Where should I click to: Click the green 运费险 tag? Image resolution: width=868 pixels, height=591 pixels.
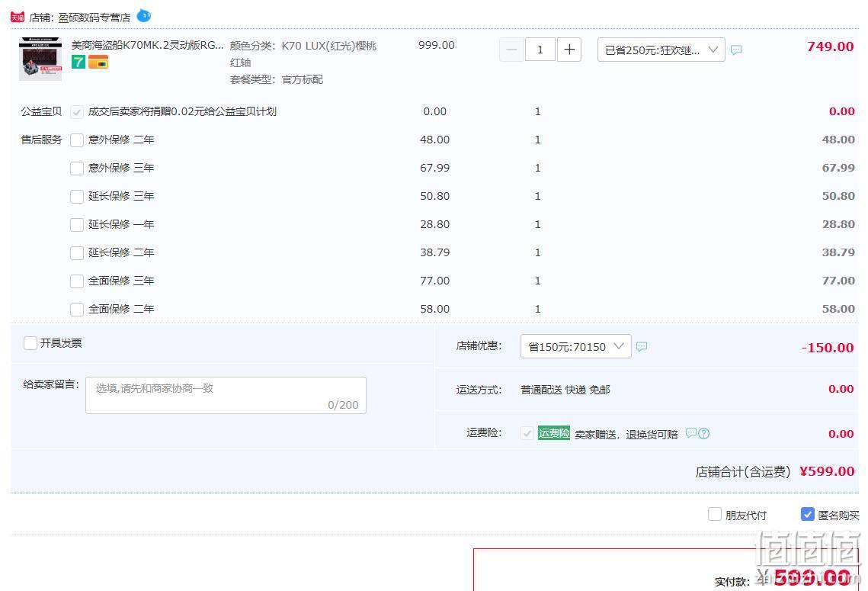coord(553,433)
